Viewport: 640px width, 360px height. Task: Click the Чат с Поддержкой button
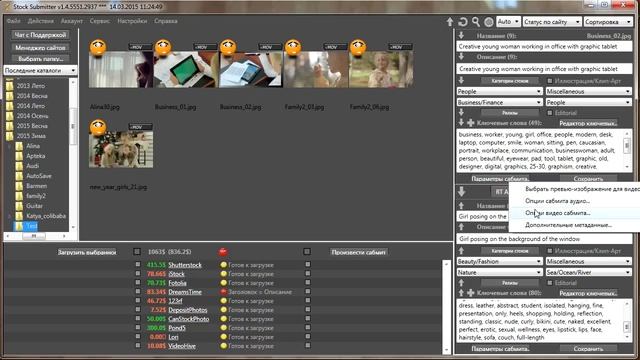tap(40, 35)
